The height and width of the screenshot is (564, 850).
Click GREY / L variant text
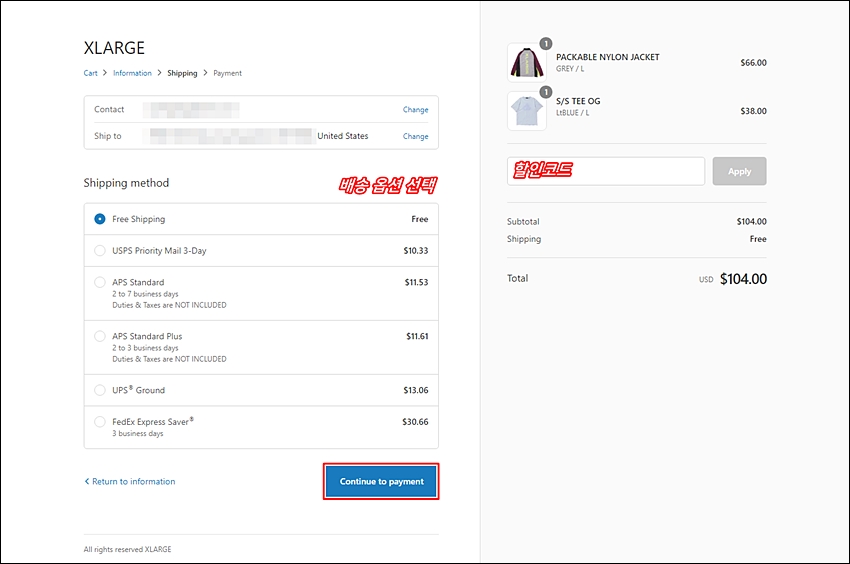coord(570,69)
